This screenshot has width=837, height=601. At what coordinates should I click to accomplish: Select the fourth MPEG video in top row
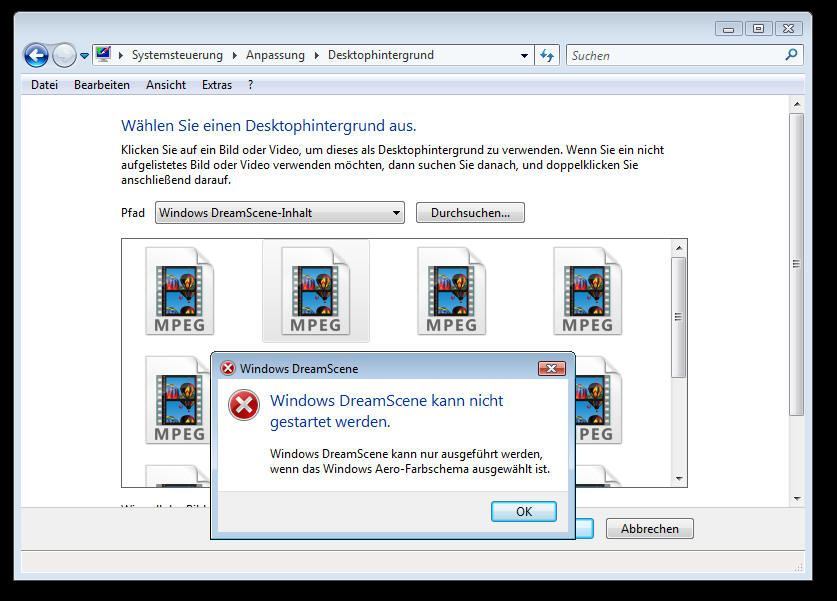point(587,291)
